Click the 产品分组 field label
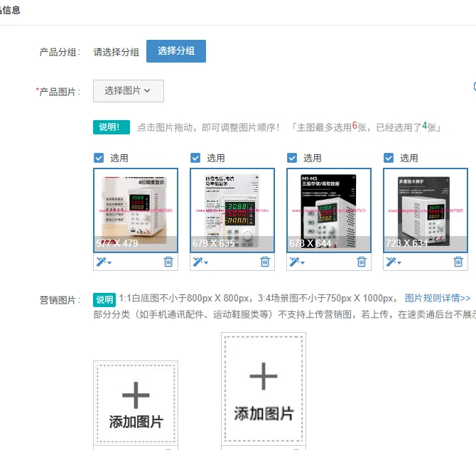 pyautogui.click(x=60, y=52)
